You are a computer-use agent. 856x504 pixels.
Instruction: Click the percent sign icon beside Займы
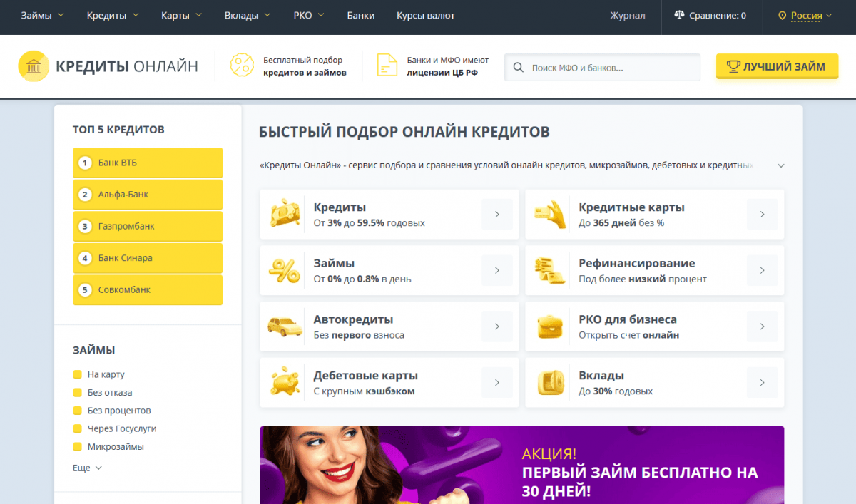coord(285,271)
